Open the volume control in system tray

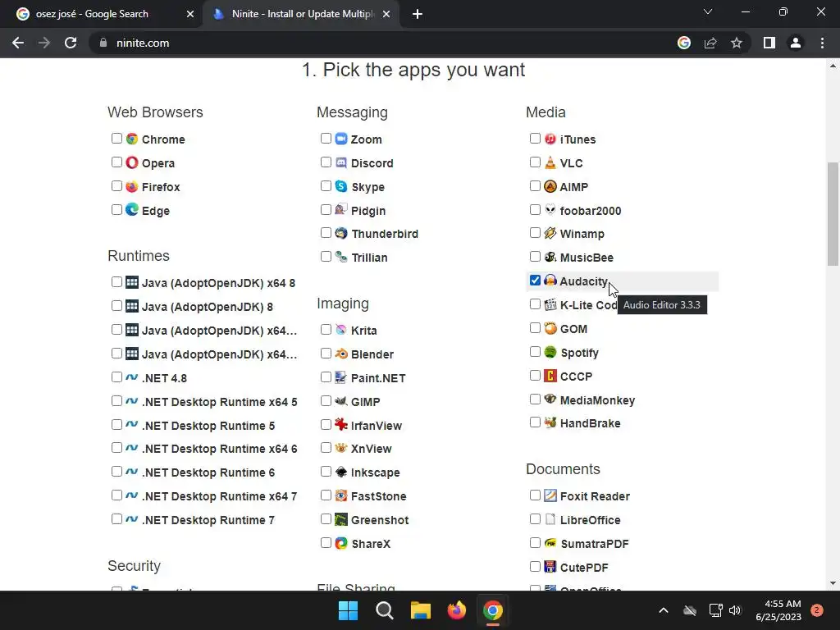[735, 610]
